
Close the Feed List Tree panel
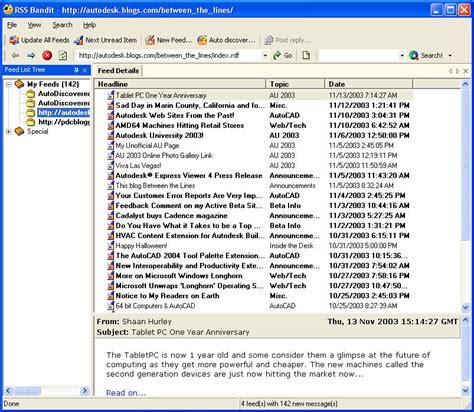(x=85, y=70)
